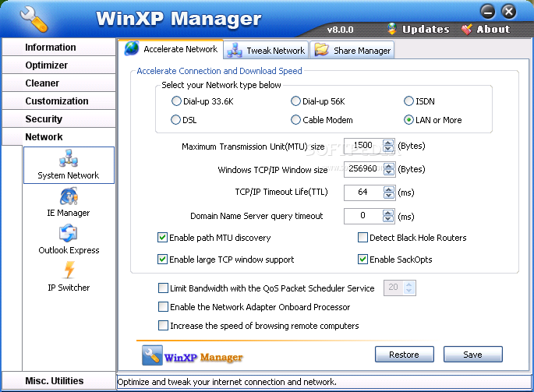Click the TTL value input field
The image size is (534, 392).
pos(363,192)
